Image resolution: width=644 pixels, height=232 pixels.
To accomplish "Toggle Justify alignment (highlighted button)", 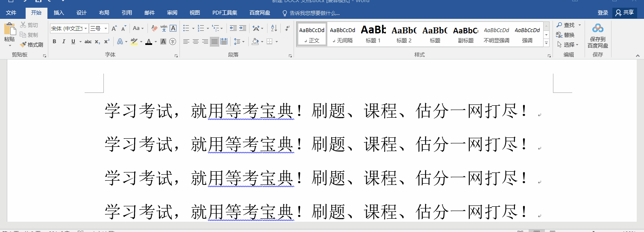I will 215,42.
